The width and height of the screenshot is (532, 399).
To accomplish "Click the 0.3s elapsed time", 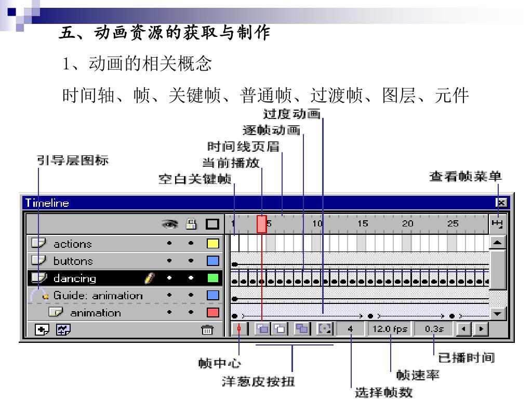I will [x=434, y=329].
